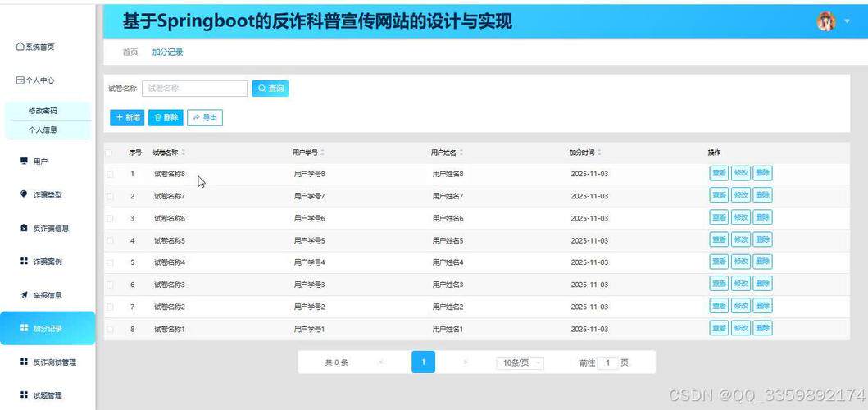Open the 10条/页 page size dropdown

pyautogui.click(x=520, y=363)
